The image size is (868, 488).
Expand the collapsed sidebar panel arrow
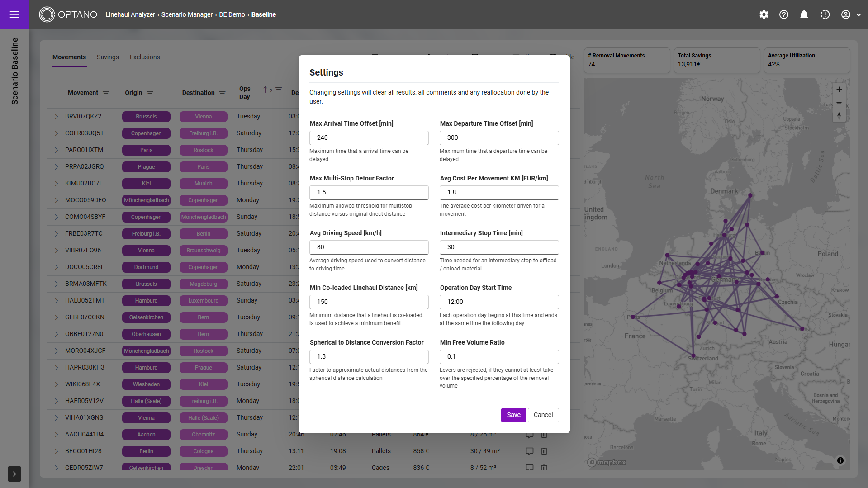tap(14, 474)
